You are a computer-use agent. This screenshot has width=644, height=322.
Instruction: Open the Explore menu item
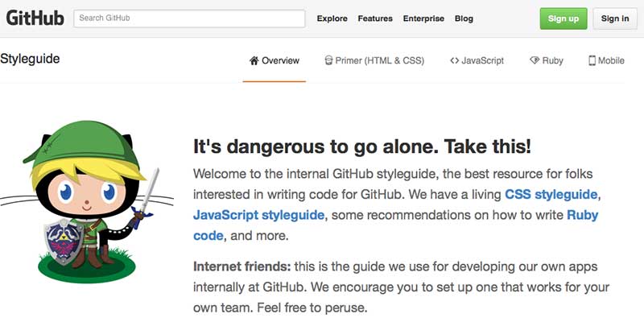(332, 19)
